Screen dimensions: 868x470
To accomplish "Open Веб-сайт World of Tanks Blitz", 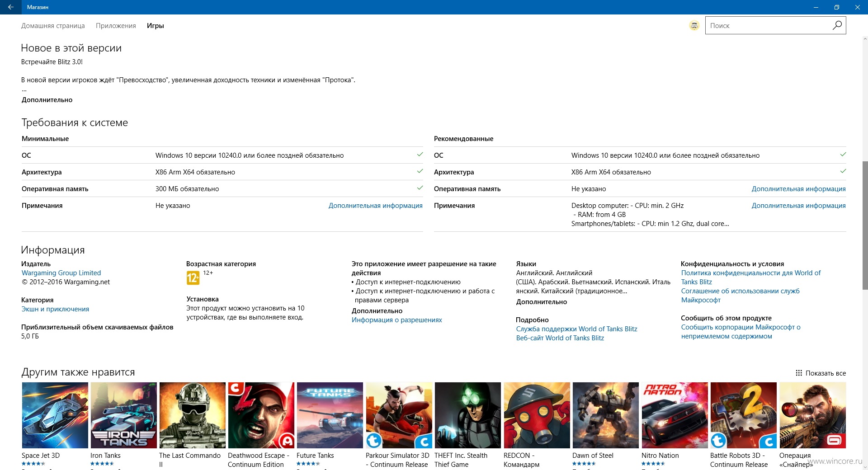I will click(x=560, y=338).
